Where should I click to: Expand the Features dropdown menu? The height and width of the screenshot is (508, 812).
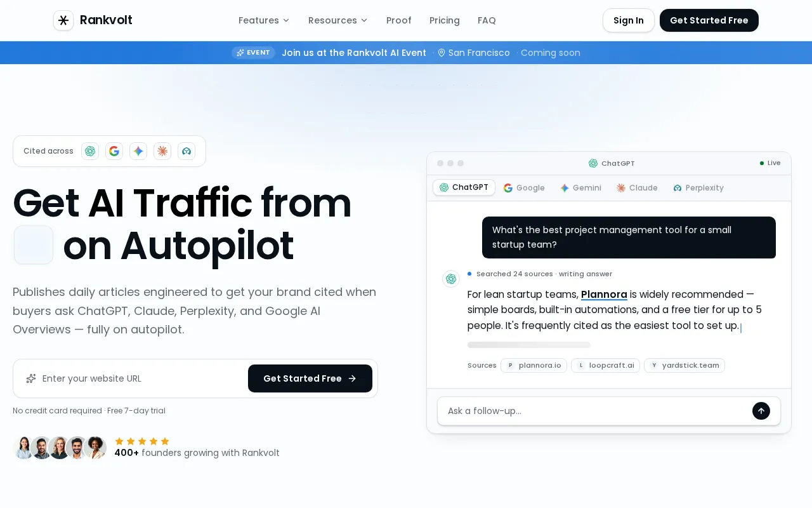coord(264,20)
